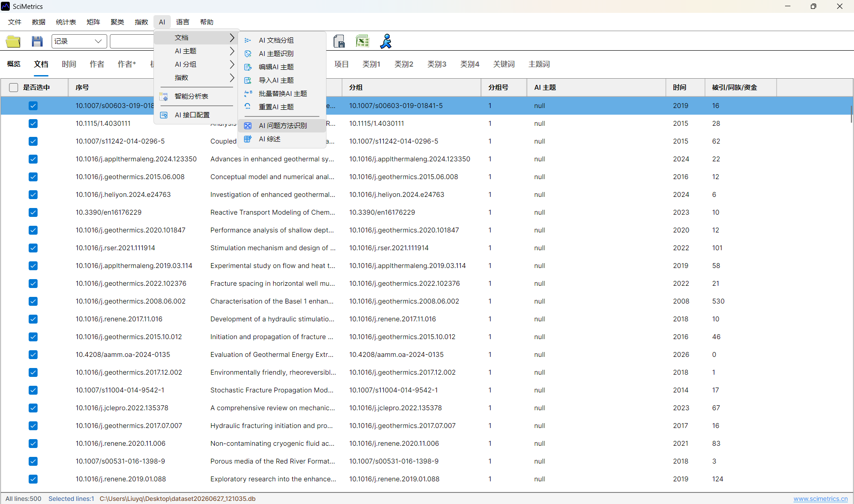Select year 2026 cell
The width and height of the screenshot is (854, 504).
click(x=681, y=355)
